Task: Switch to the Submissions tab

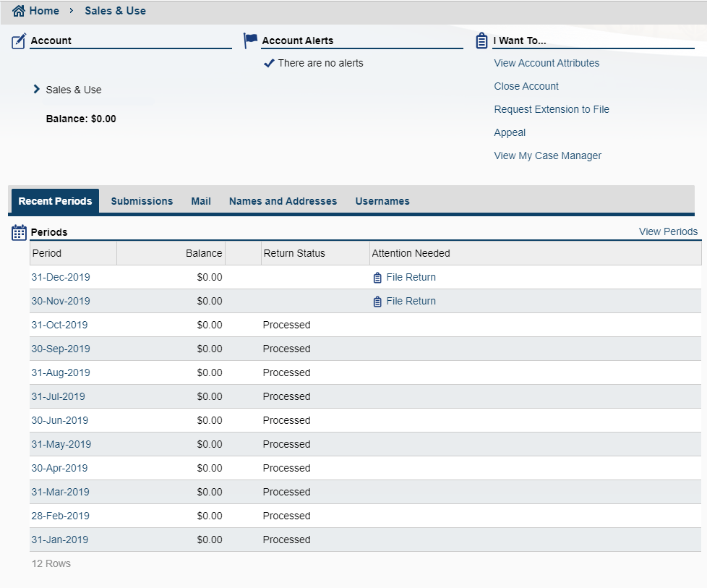Action: (x=142, y=201)
